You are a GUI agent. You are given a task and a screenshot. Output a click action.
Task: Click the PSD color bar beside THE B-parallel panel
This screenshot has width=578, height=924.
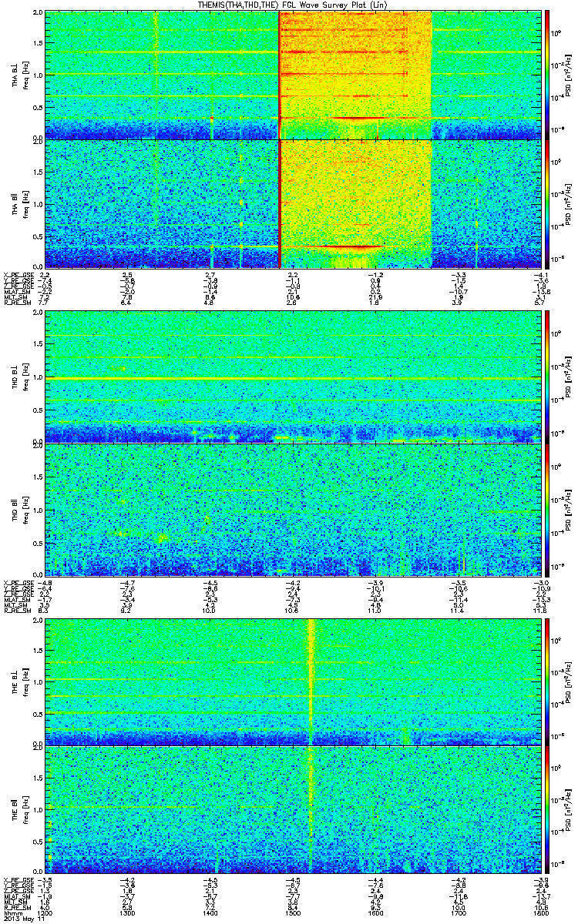(548, 810)
